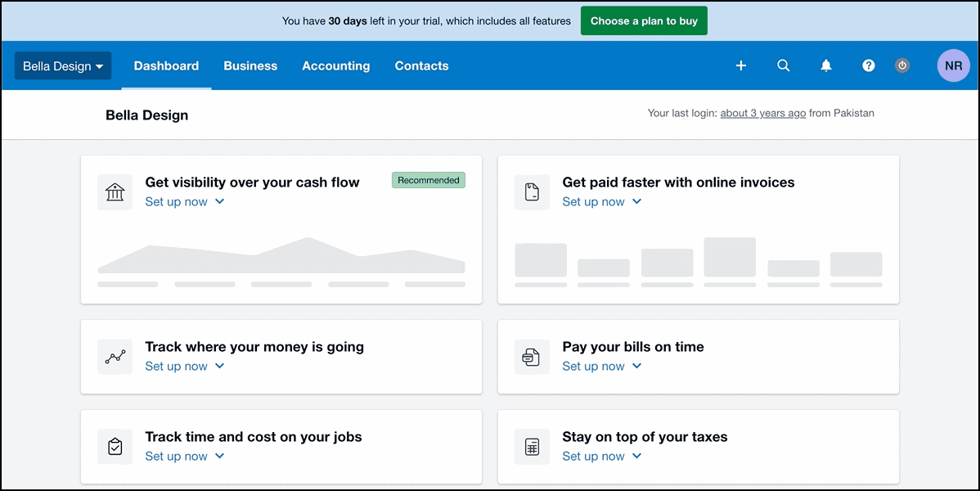Screen dimensions: 980x491
Task: Click the help question mark icon
Action: click(869, 65)
